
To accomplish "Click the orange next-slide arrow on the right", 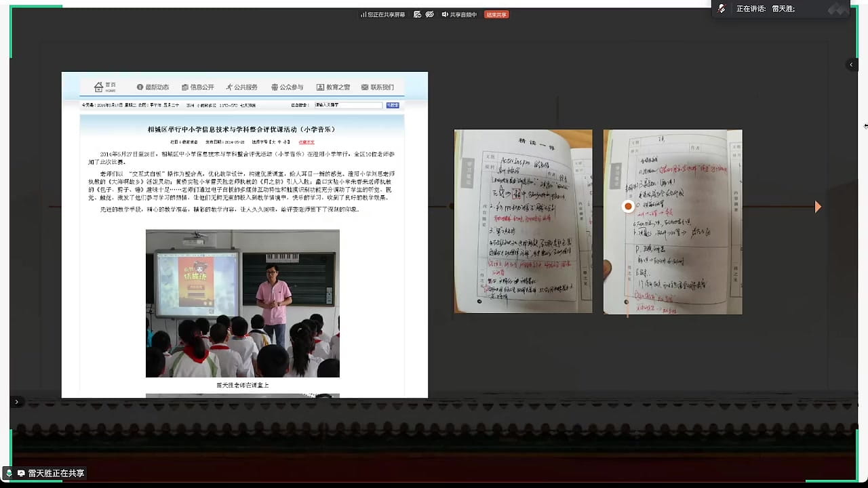I will pos(818,207).
